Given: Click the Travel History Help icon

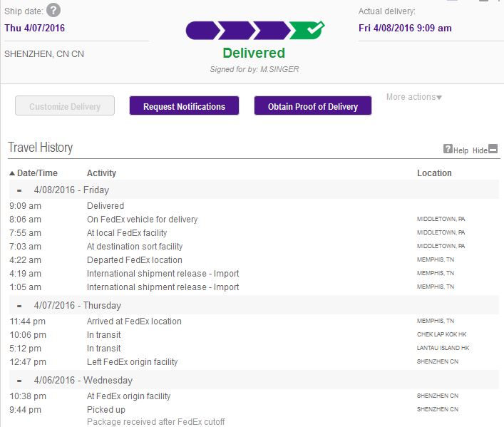Looking at the screenshot, I should (x=448, y=149).
